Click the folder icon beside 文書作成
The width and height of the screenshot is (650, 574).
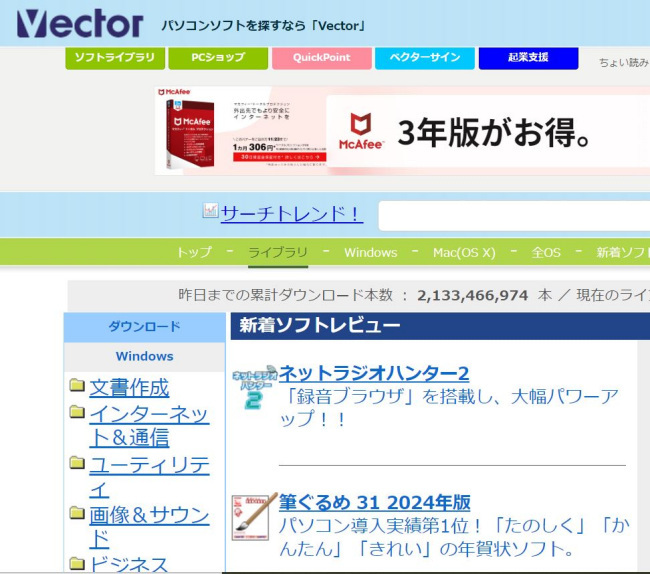(77, 385)
